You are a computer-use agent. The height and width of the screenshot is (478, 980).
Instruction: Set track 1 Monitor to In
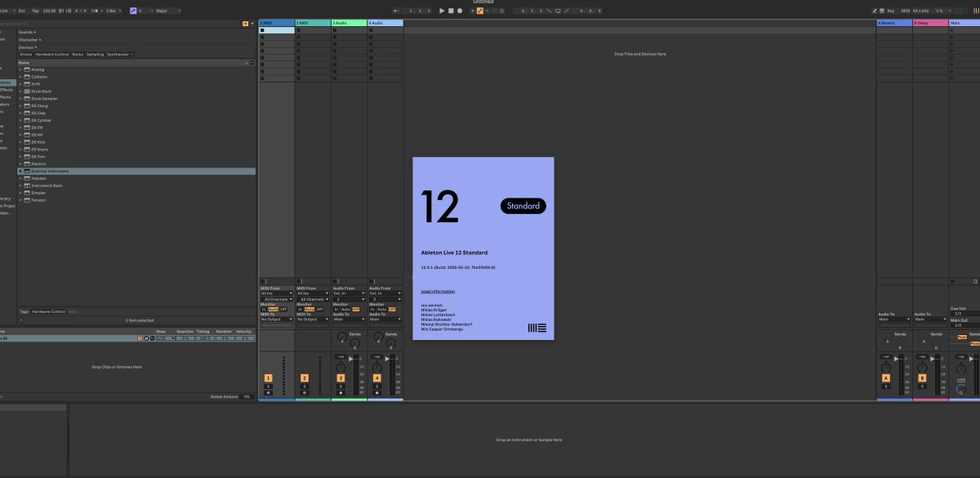point(264,309)
